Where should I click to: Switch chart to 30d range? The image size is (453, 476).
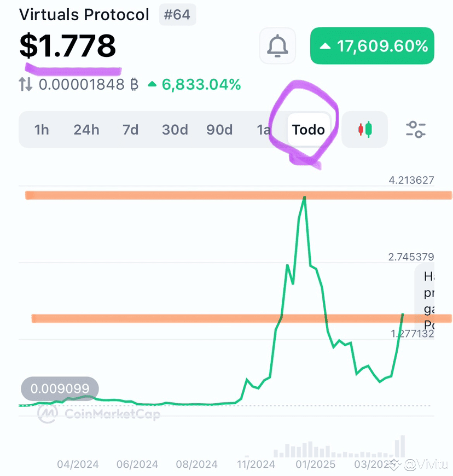tap(175, 130)
